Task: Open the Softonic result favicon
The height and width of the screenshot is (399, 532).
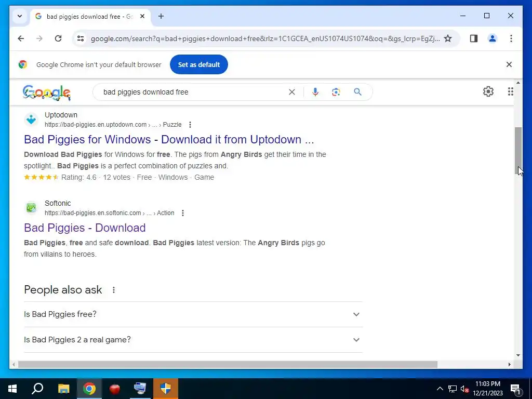Action: point(31,208)
